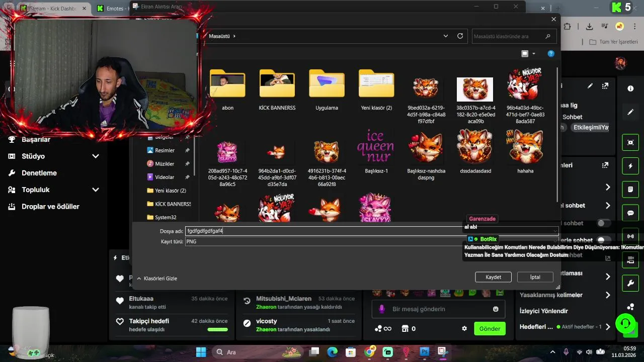Click the purple microphone icon in chat input

pyautogui.click(x=382, y=309)
